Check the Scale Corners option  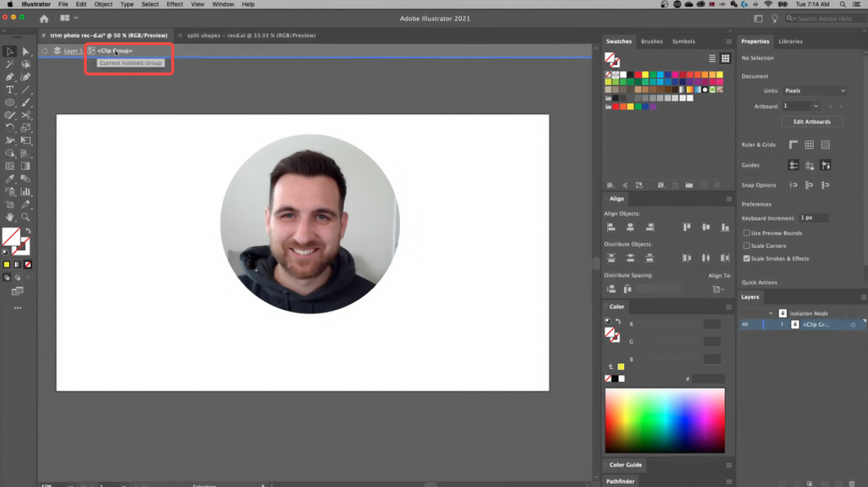point(747,245)
